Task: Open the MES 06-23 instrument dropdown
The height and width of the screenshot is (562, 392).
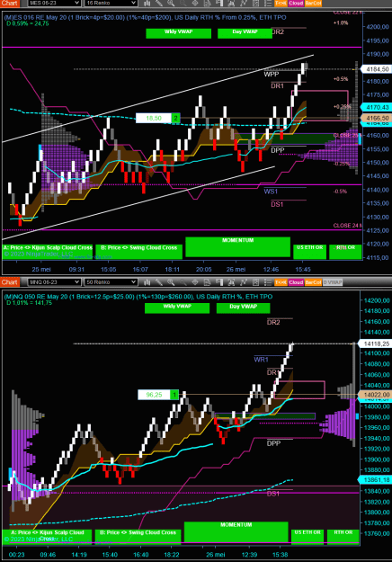Action: coord(54,4)
